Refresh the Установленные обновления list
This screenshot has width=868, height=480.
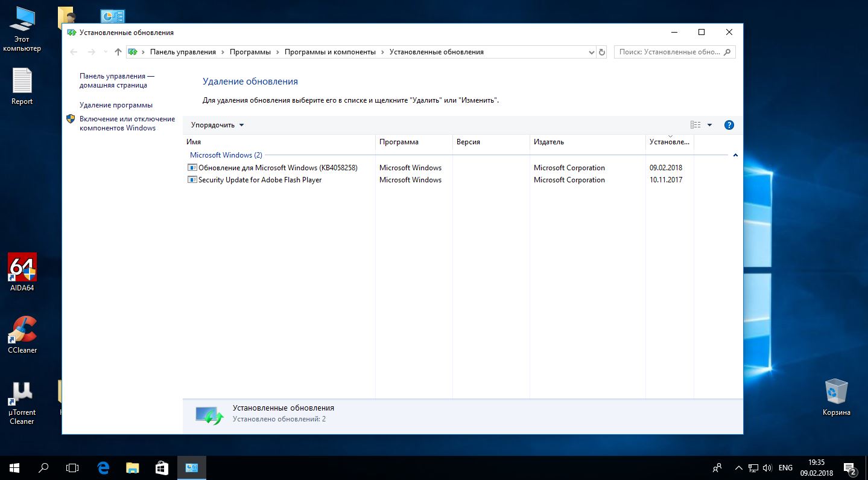point(601,52)
